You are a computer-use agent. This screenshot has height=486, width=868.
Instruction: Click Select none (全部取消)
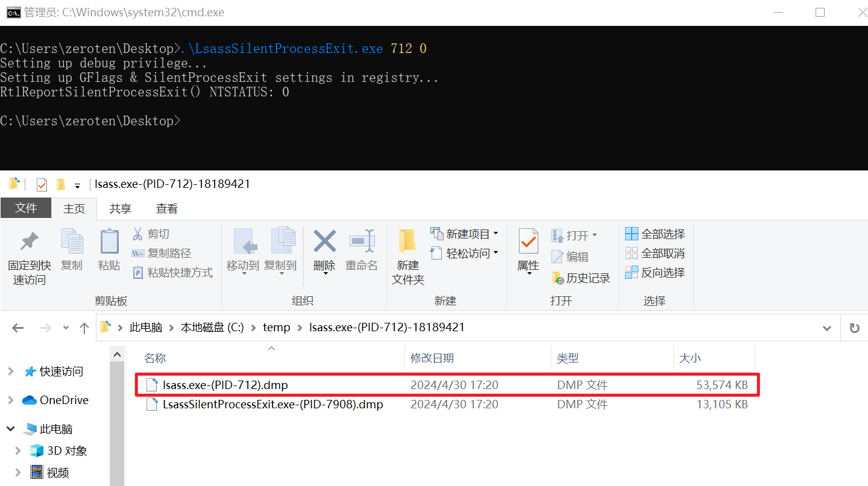coord(655,253)
